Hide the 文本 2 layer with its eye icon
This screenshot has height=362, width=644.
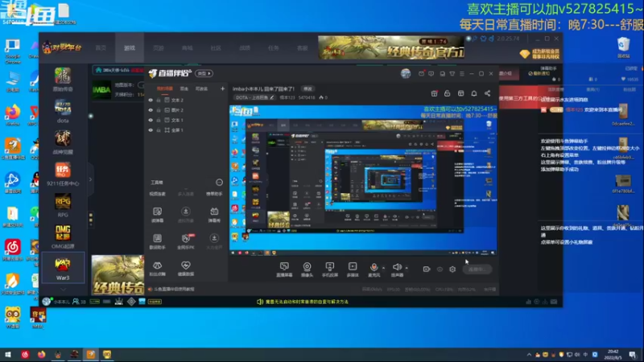click(151, 100)
